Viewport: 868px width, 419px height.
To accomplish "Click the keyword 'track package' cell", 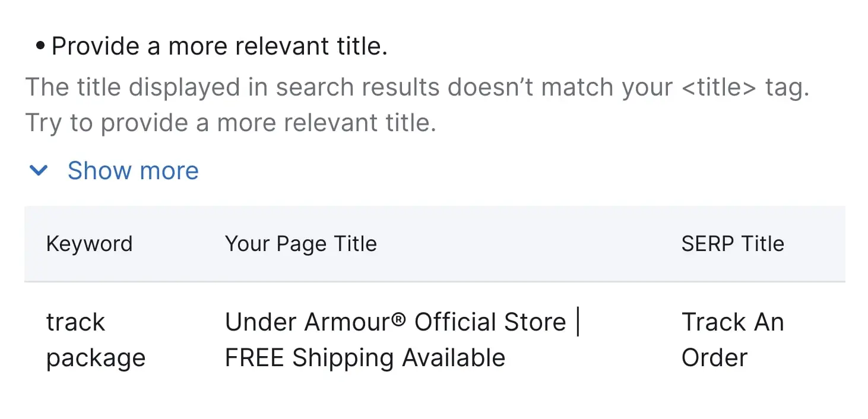I will [x=96, y=339].
